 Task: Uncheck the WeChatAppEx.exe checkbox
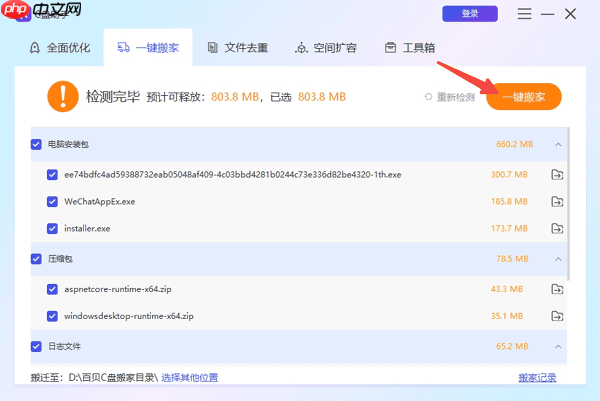click(52, 202)
